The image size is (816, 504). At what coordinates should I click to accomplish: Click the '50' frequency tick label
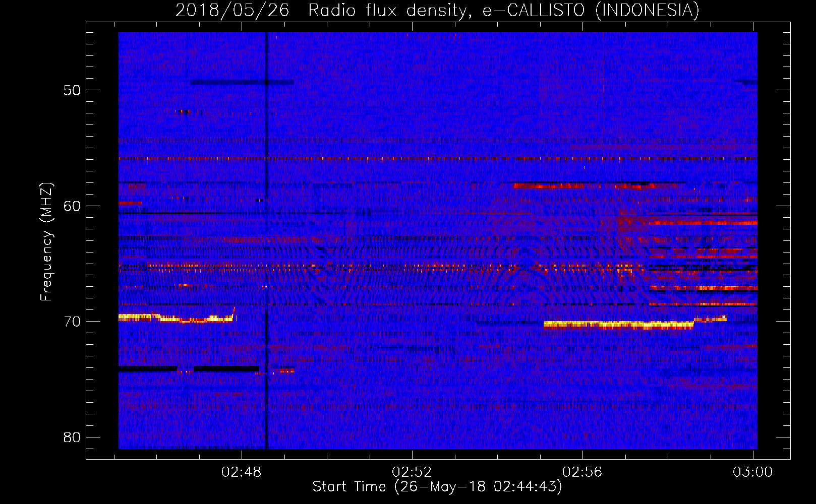click(72, 90)
